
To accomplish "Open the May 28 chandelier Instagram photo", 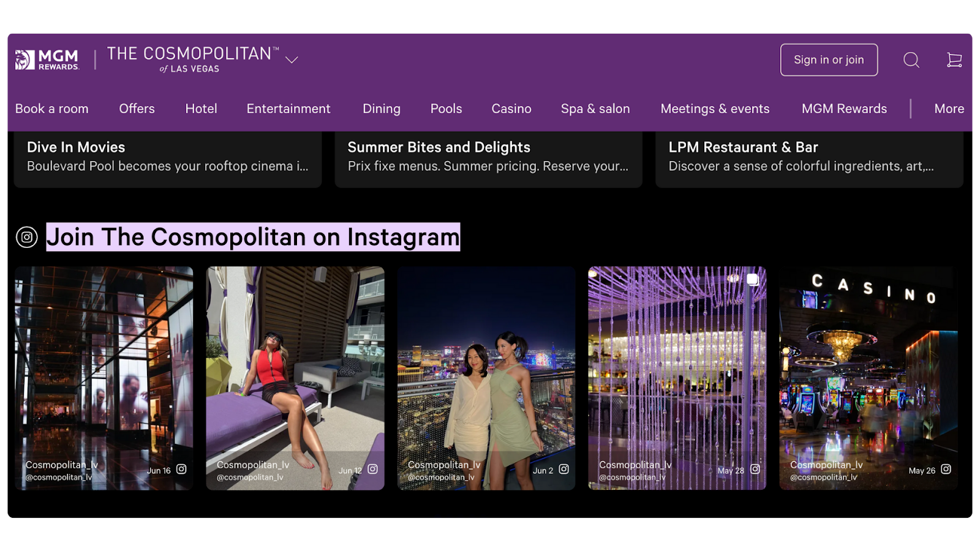I will click(677, 378).
